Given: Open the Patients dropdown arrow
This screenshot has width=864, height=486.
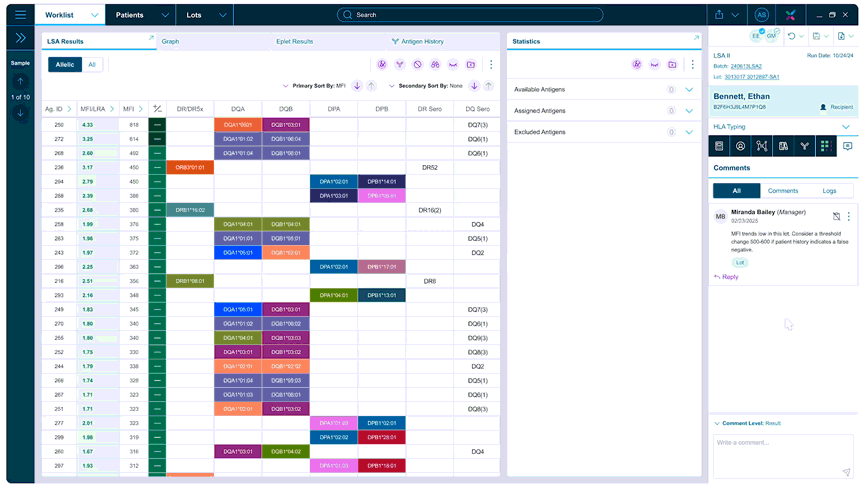Looking at the screenshot, I should (x=165, y=15).
